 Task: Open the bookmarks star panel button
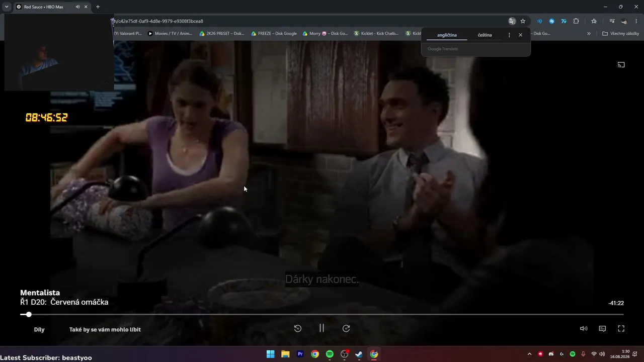tap(594, 21)
